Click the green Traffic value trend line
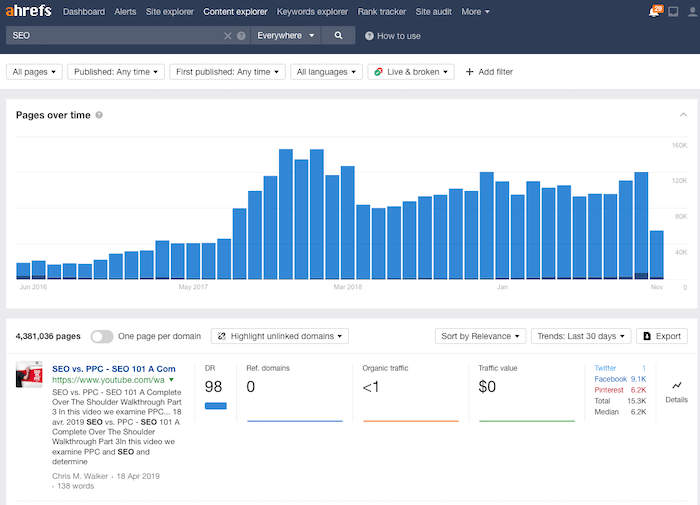The height and width of the screenshot is (505, 700). [x=527, y=421]
